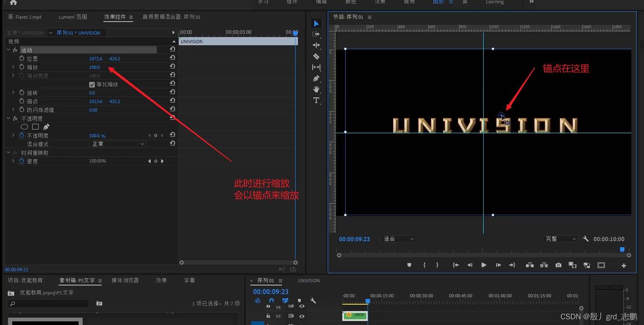
Task: Expand the 速度 property
Action: tap(13, 161)
